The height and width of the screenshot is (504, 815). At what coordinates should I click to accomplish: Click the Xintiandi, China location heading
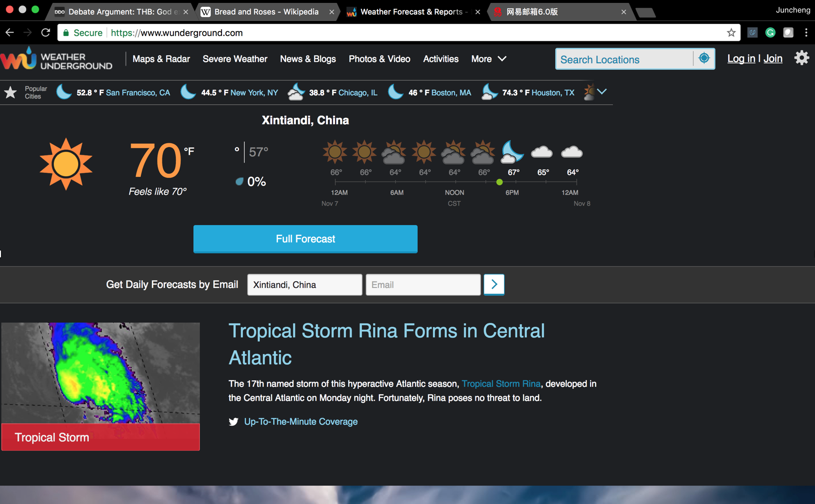tap(306, 120)
